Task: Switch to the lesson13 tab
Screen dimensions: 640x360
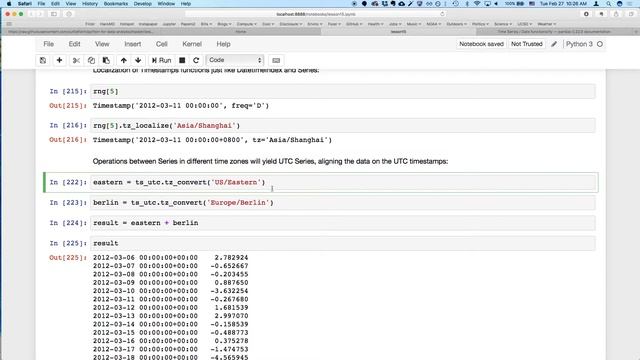Action: (x=398, y=31)
